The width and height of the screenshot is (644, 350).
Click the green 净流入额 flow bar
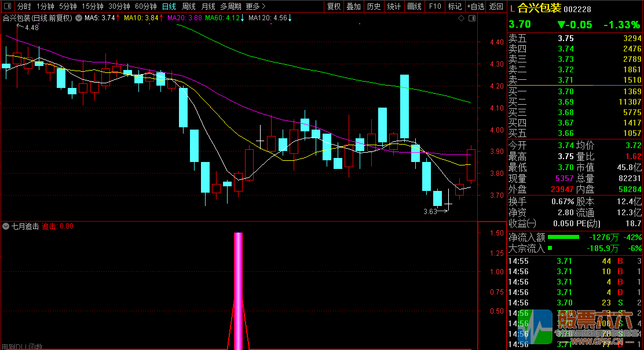(563, 237)
